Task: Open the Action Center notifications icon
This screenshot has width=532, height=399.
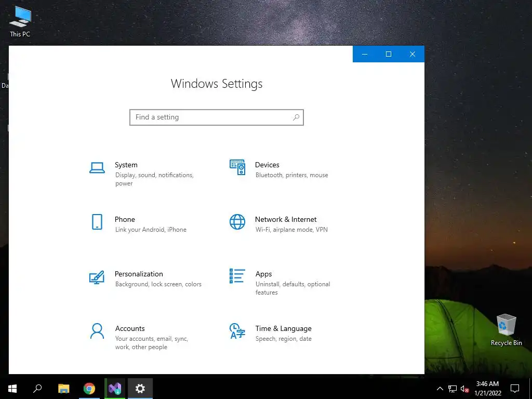Action: [x=515, y=389]
